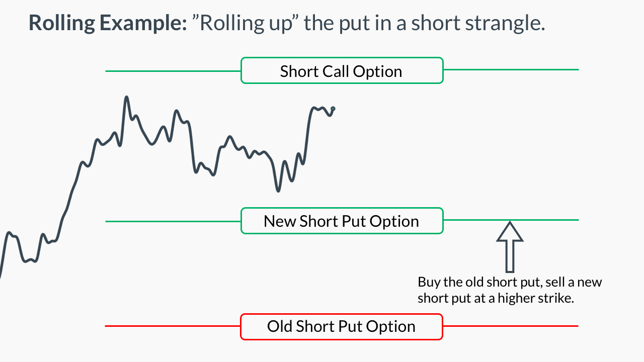
Task: Click red line right of Old Short Put
Action: click(x=511, y=326)
